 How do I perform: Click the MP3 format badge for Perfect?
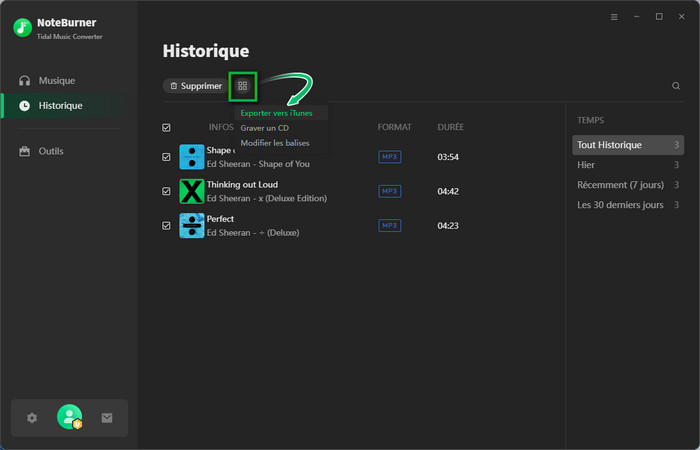click(389, 226)
